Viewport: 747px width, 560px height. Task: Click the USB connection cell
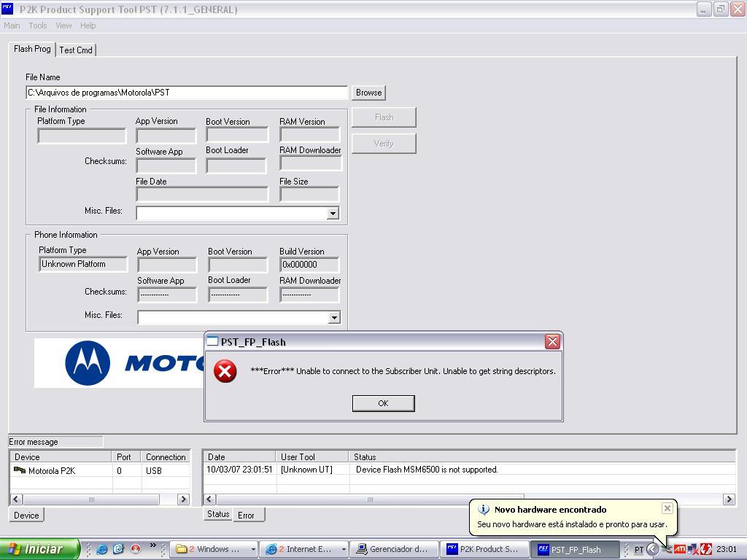[x=154, y=471]
